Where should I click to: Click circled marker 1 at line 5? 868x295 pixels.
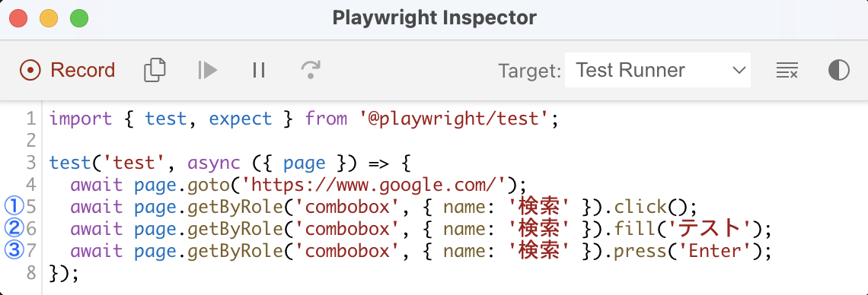click(13, 207)
